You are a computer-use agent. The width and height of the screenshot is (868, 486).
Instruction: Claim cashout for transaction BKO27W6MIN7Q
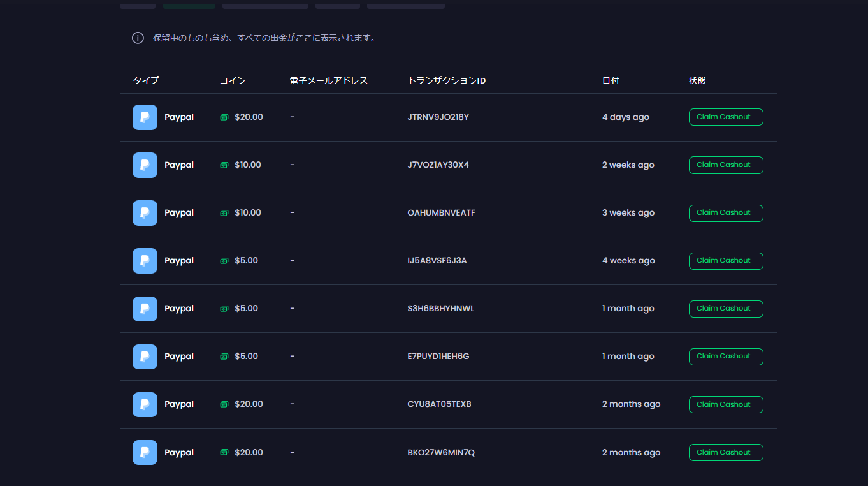(x=726, y=452)
